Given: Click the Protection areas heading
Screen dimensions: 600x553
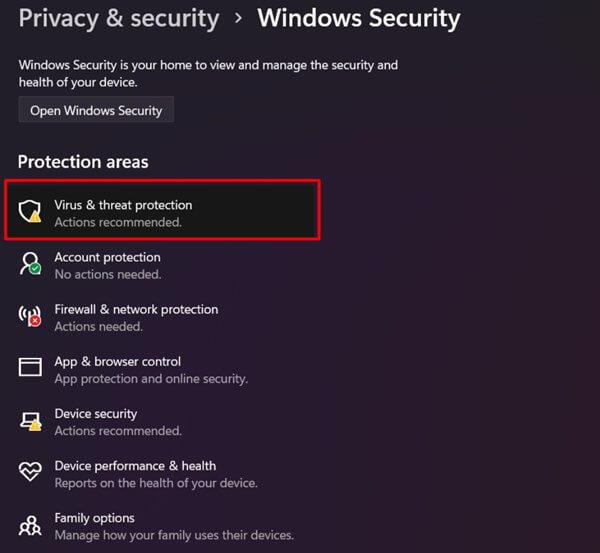Looking at the screenshot, I should 83,162.
